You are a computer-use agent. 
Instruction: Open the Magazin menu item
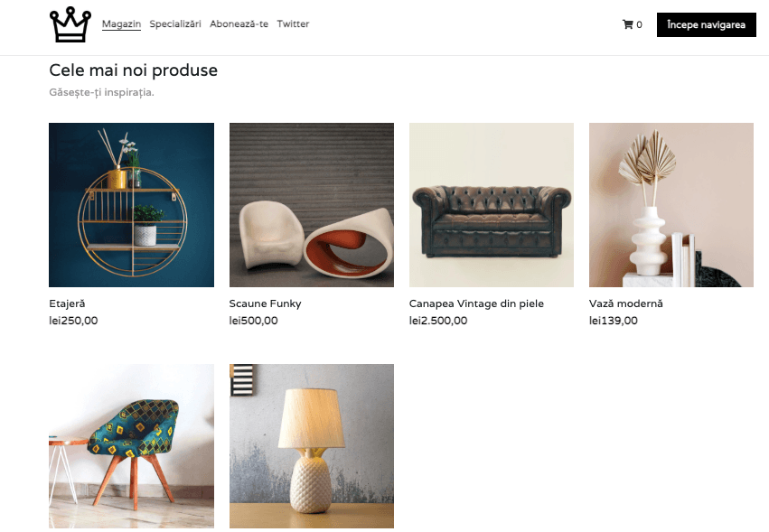click(x=121, y=23)
